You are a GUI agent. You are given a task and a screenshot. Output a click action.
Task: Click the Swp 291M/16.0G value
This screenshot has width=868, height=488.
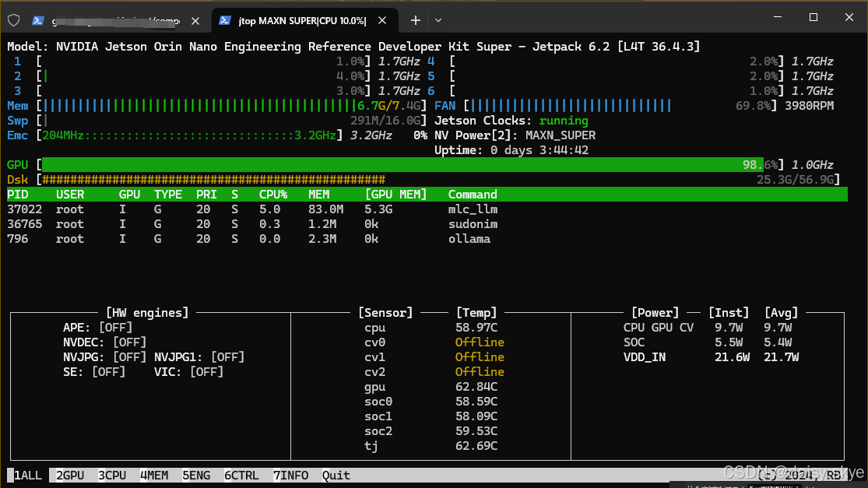tap(388, 121)
